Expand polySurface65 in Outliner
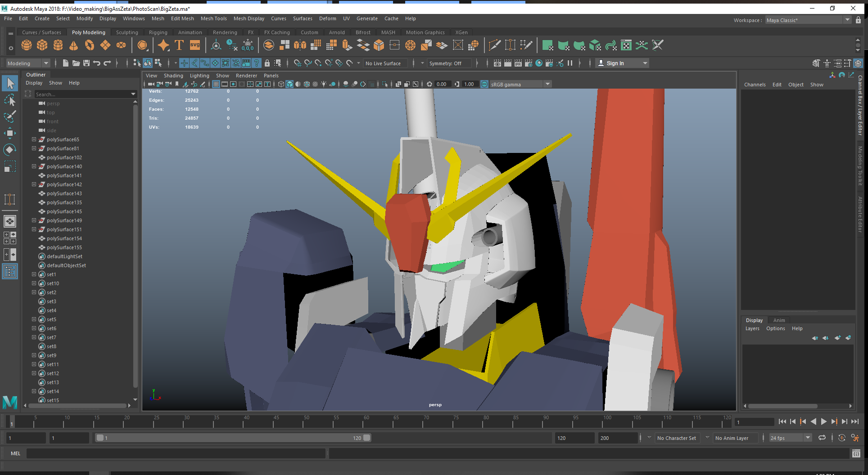This screenshot has height=475, width=868. coord(34,139)
